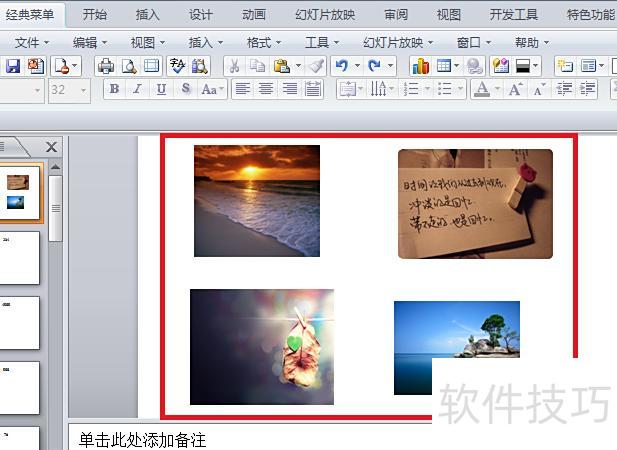
Task: Toggle distributed text alignment
Action: (x=313, y=89)
